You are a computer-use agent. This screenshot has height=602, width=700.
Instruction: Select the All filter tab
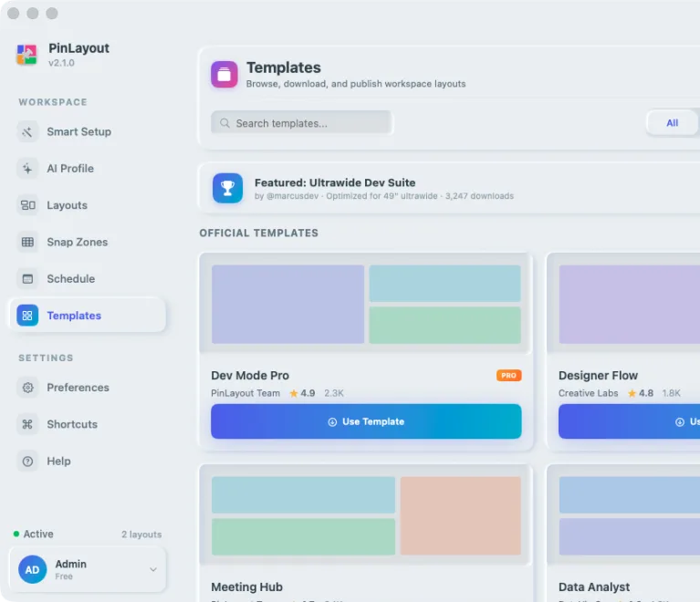672,123
